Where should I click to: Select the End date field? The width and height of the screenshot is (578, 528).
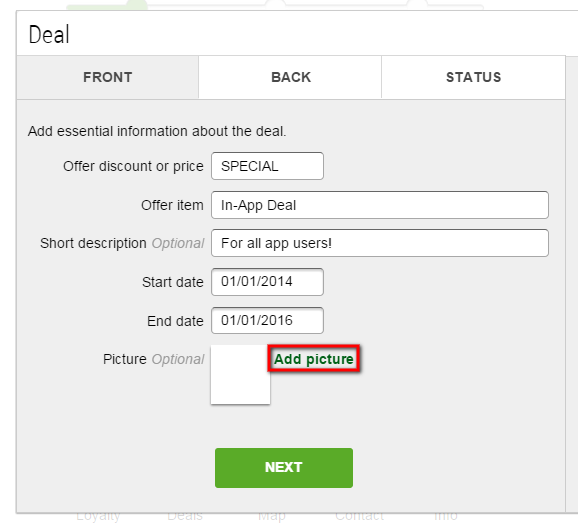[267, 321]
